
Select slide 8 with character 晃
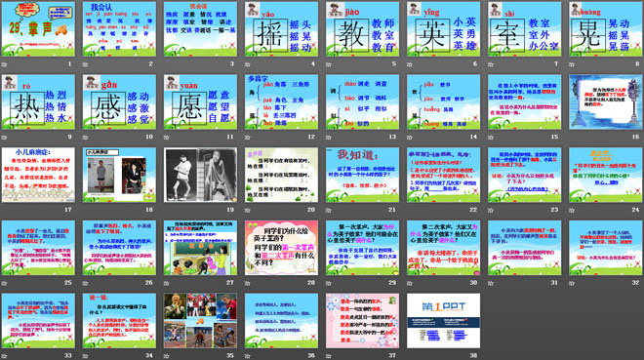click(x=606, y=29)
